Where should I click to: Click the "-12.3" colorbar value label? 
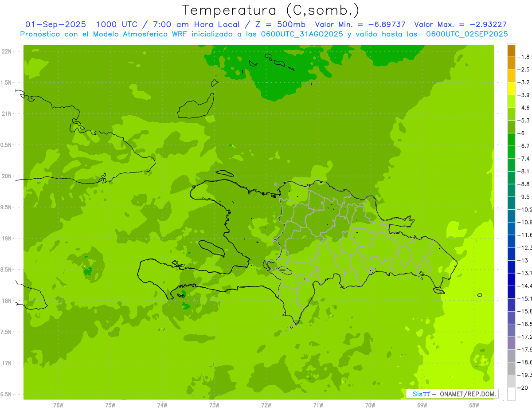[524, 247]
